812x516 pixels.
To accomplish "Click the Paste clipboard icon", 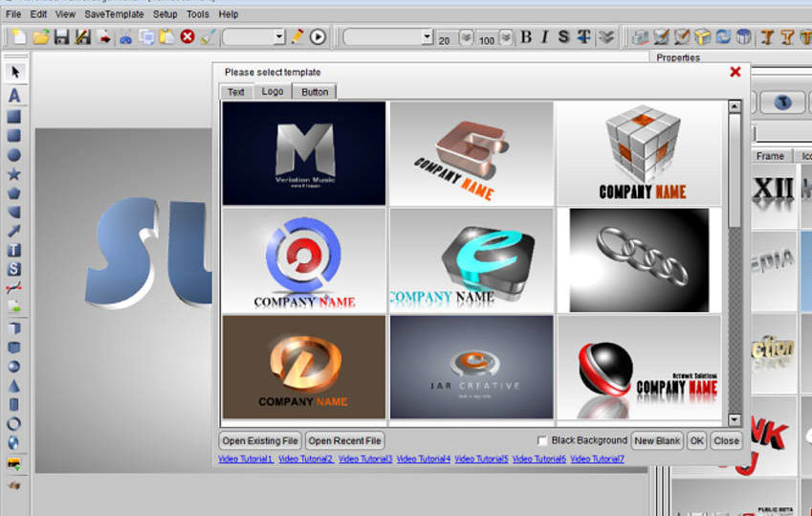I will coord(166,36).
